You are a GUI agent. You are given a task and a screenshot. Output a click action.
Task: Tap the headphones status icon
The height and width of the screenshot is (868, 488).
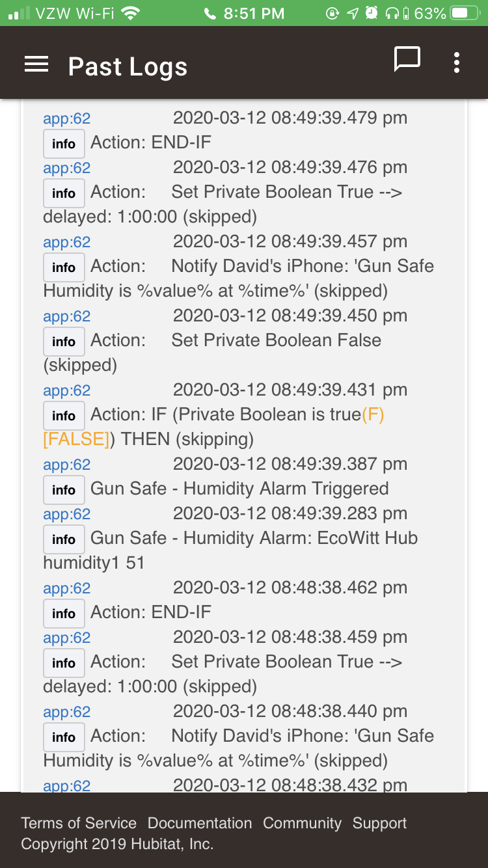(391, 13)
